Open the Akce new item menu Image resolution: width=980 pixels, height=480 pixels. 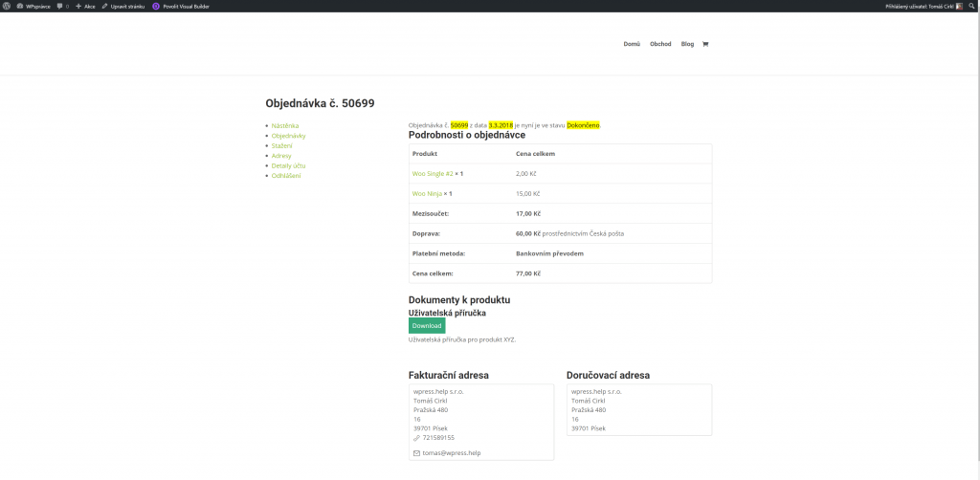coord(85,7)
